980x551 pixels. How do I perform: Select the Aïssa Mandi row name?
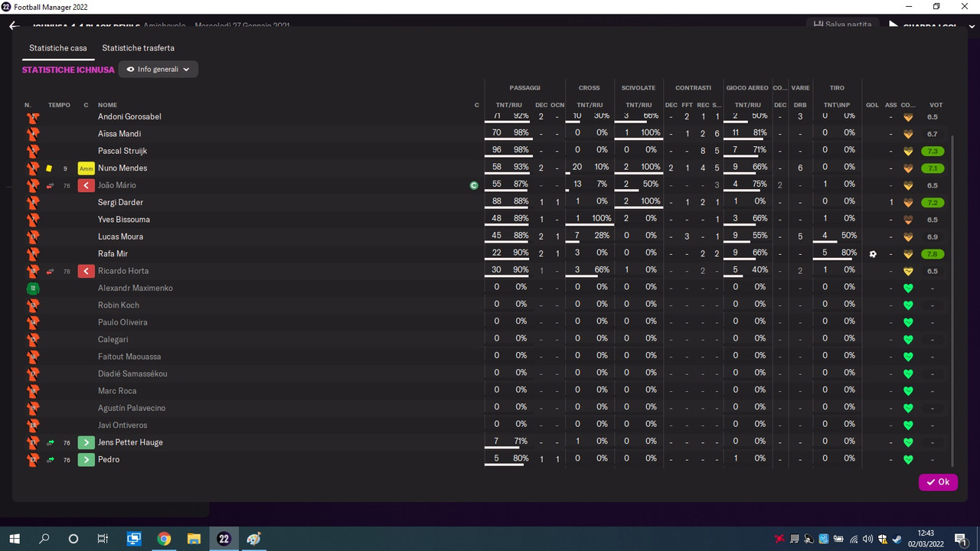tap(119, 134)
